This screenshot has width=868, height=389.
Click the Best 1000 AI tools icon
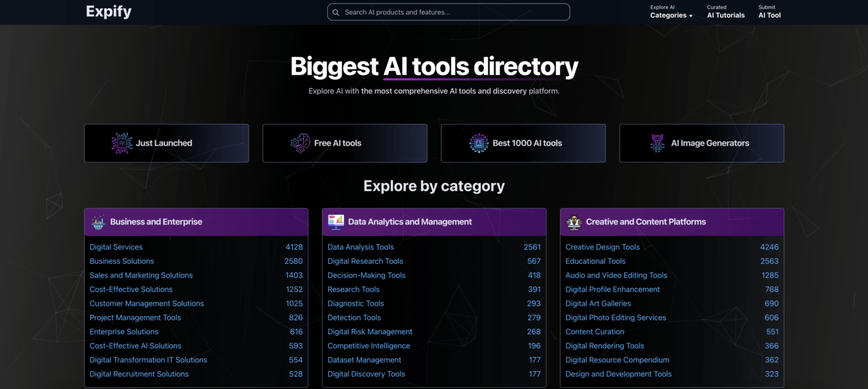coord(479,143)
